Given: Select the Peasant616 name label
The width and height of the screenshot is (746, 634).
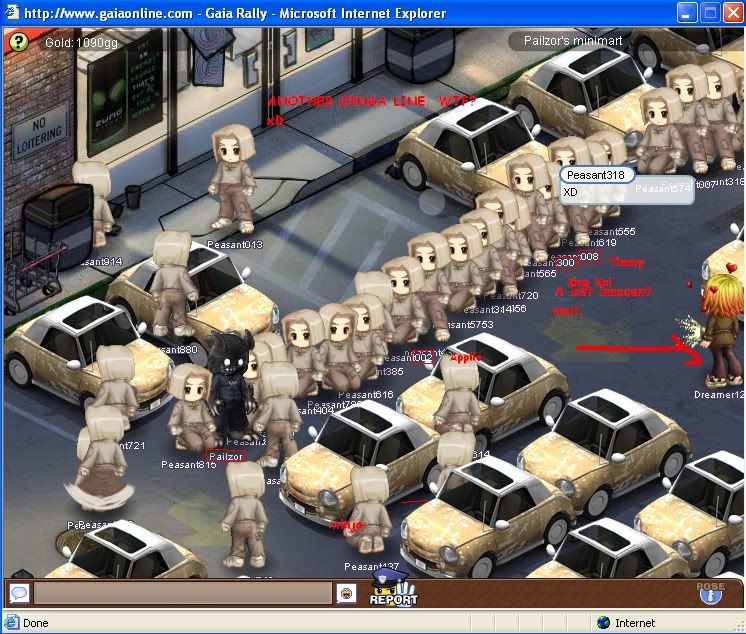Looking at the screenshot, I should click(365, 394).
